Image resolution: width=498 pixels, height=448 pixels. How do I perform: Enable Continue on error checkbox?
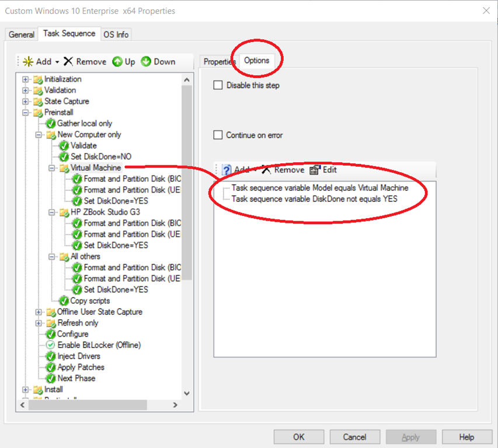[x=218, y=135]
